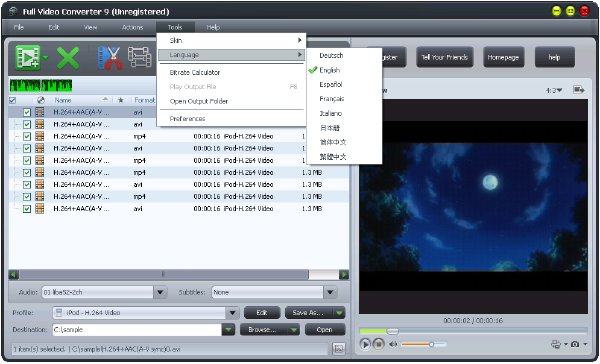Viewport: 600px width, 364px height.
Task: Select Español from the Language submenu
Action: (331, 85)
